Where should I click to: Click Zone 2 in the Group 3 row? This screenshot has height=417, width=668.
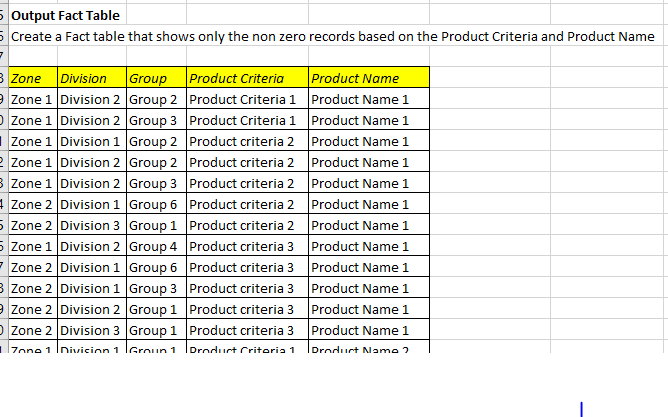33,288
